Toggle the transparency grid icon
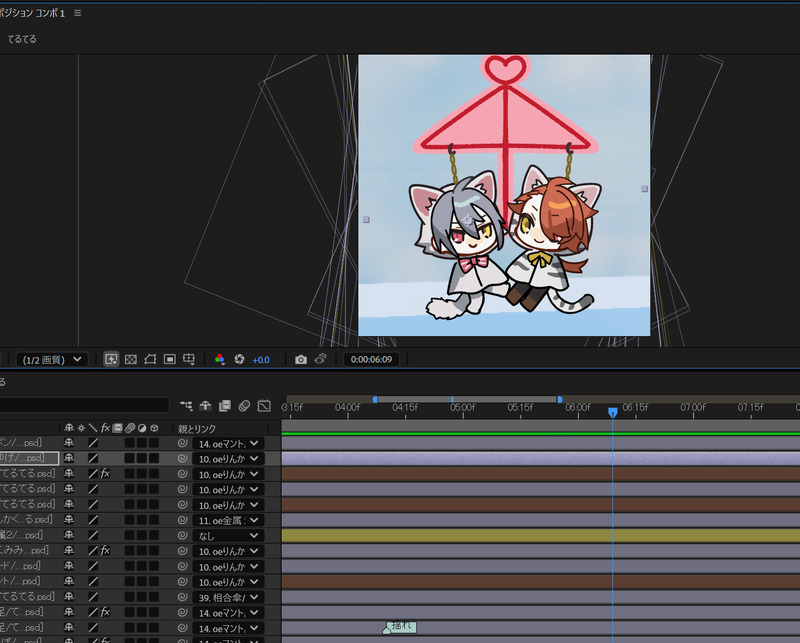 [131, 359]
